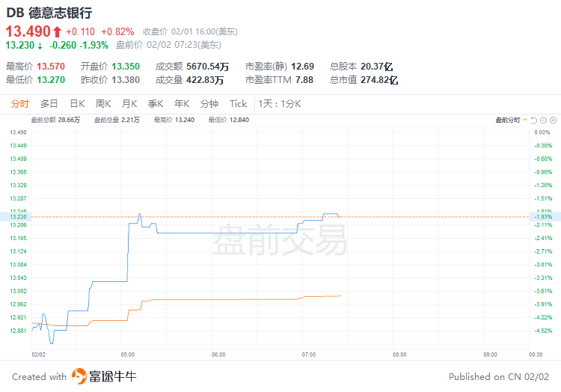Show the 季K quarterly chart
This screenshot has height=392, width=561.
coord(156,104)
